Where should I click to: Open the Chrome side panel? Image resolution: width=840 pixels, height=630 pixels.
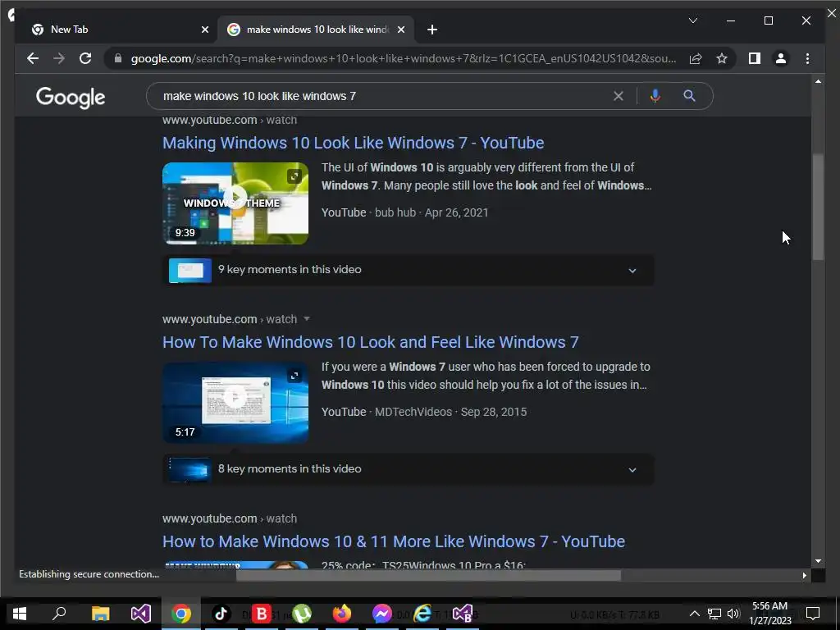755,58
